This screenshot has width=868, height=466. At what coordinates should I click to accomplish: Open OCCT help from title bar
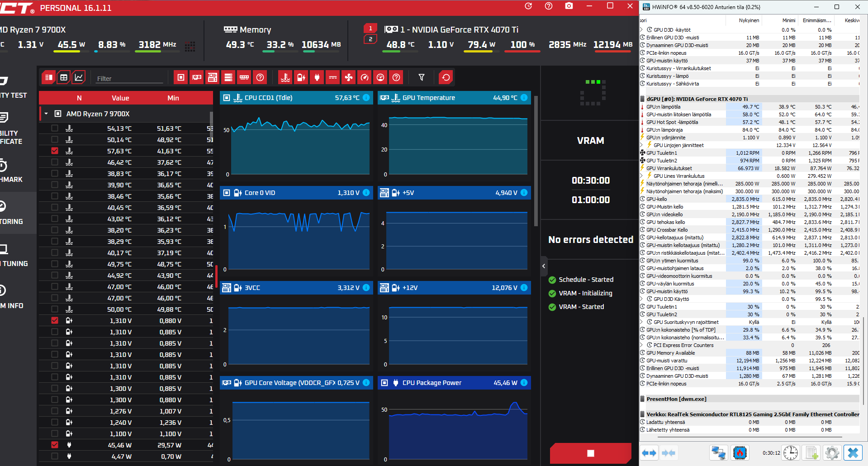click(549, 6)
